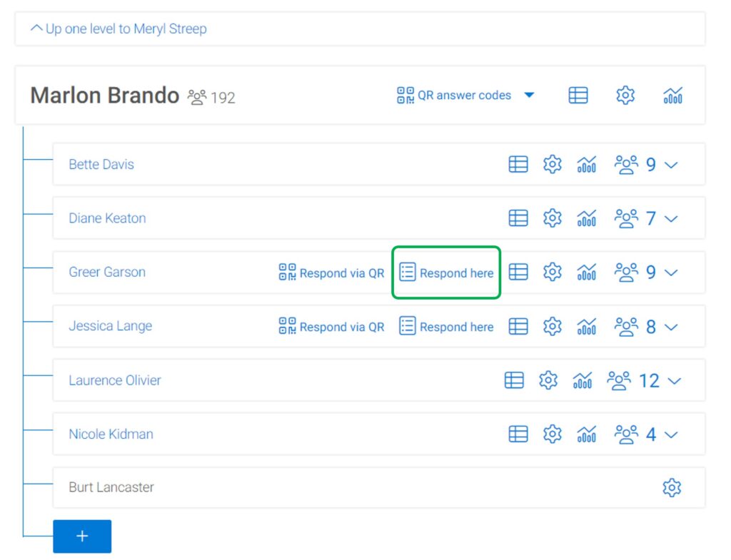
Task: Click the blue plus add button
Action: click(82, 536)
